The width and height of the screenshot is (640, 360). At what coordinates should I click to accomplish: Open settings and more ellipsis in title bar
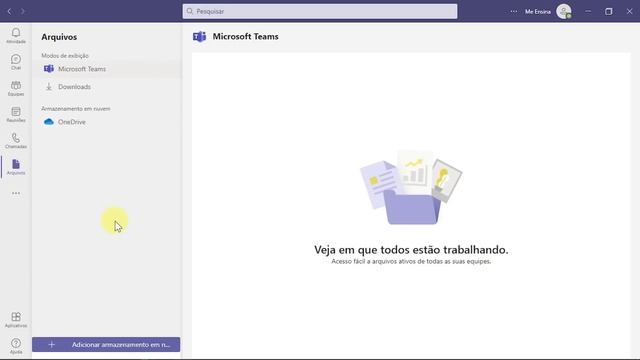click(513, 11)
